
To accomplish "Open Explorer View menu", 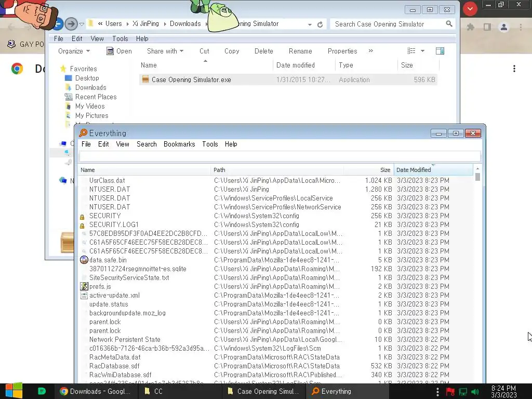I will pyautogui.click(x=97, y=38).
